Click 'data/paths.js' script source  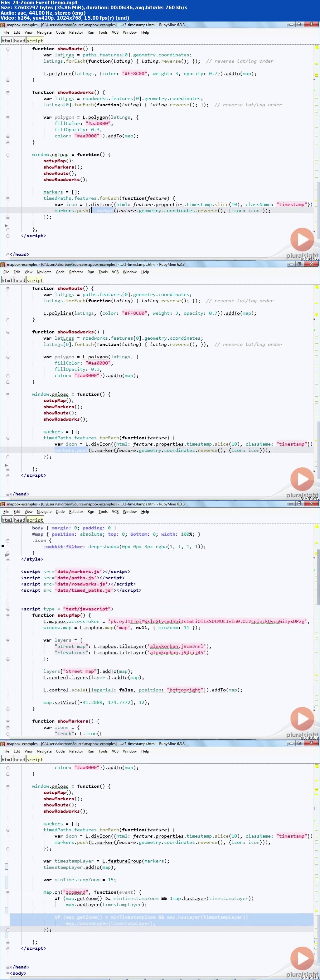(x=76, y=578)
